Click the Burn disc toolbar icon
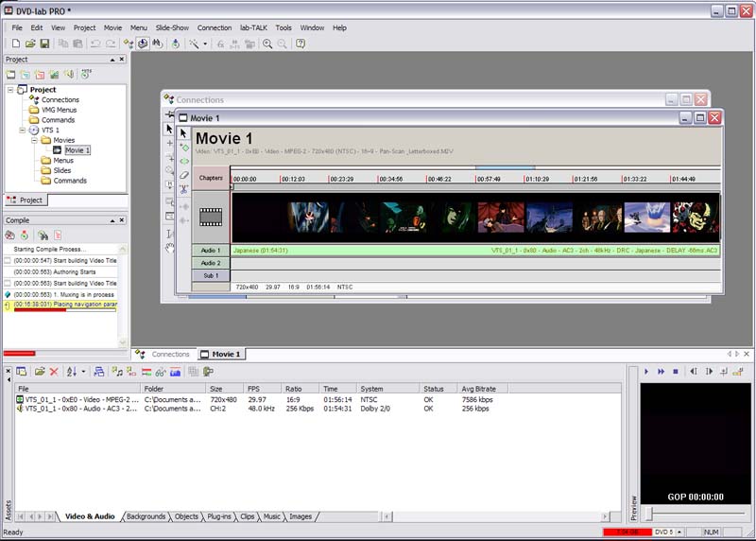 176,44
